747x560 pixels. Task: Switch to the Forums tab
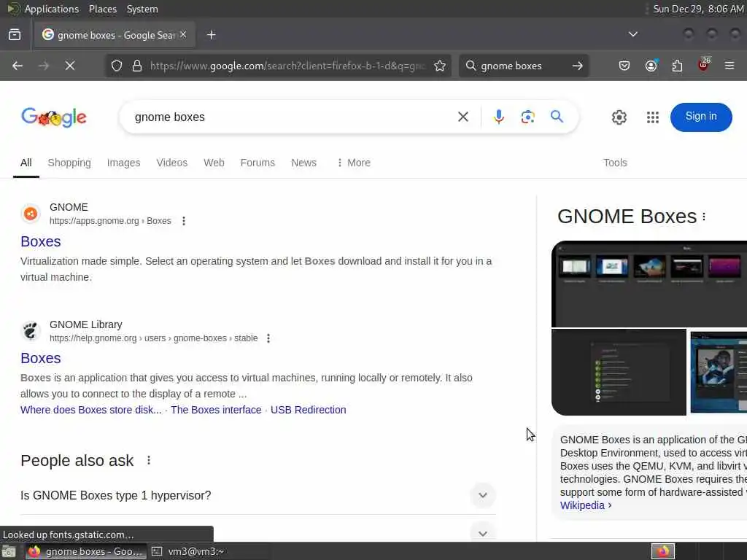click(258, 163)
